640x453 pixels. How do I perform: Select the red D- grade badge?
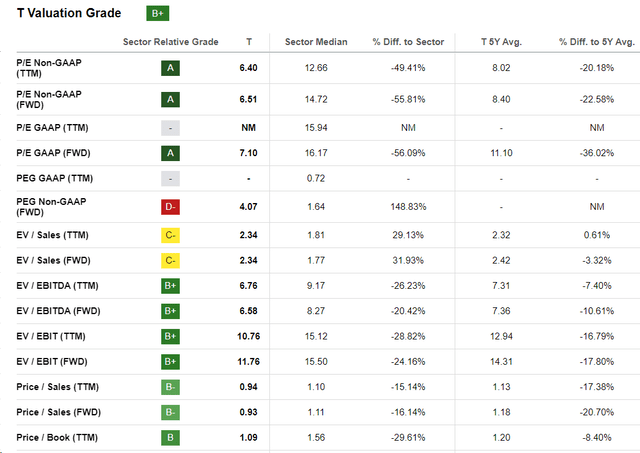tap(171, 207)
